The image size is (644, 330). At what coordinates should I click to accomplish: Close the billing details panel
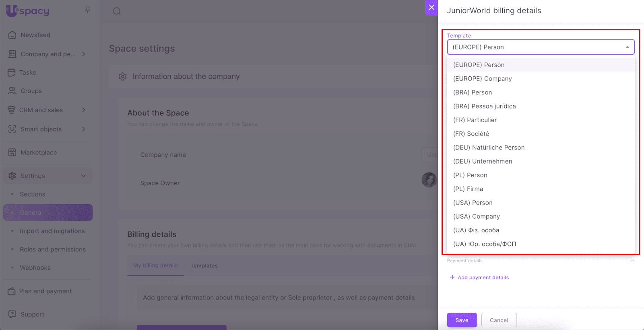(x=431, y=8)
